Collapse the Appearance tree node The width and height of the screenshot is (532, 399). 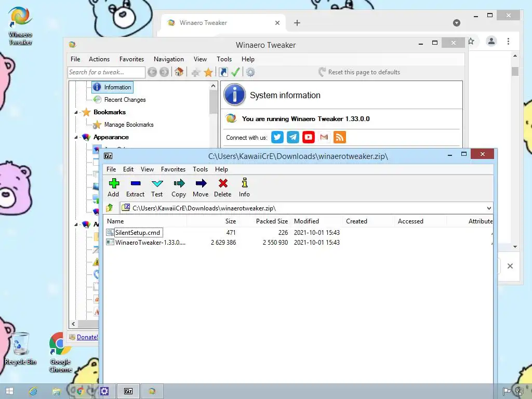click(x=76, y=137)
